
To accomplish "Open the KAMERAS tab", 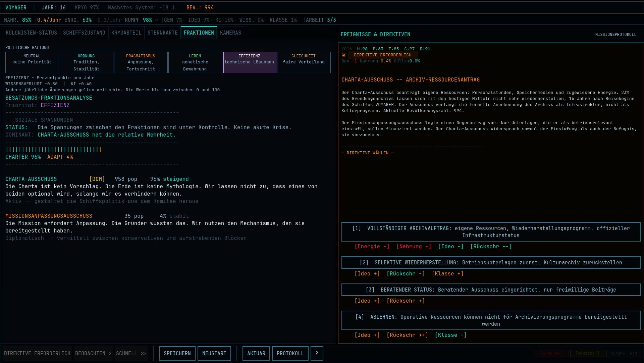I will pyautogui.click(x=230, y=33).
